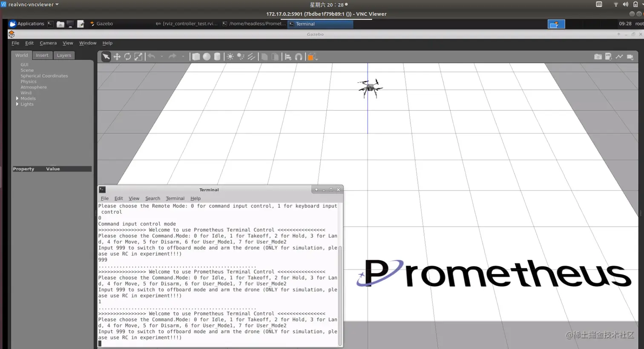Switch to /home/headless/Promet... taskbar window

254,24
